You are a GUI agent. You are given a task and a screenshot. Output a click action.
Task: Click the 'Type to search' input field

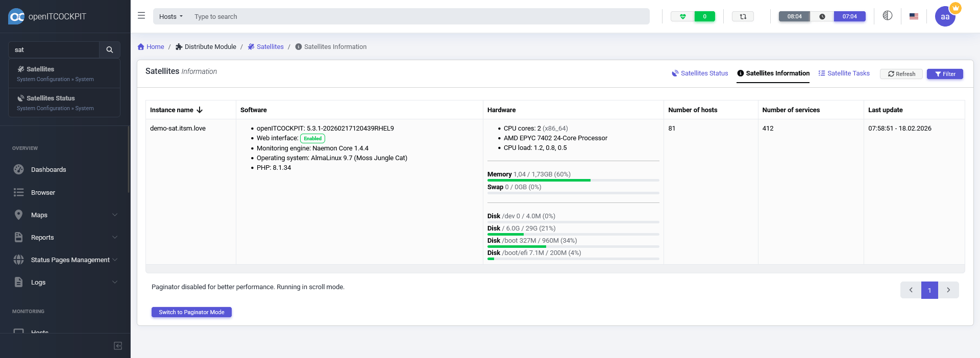[x=419, y=17]
